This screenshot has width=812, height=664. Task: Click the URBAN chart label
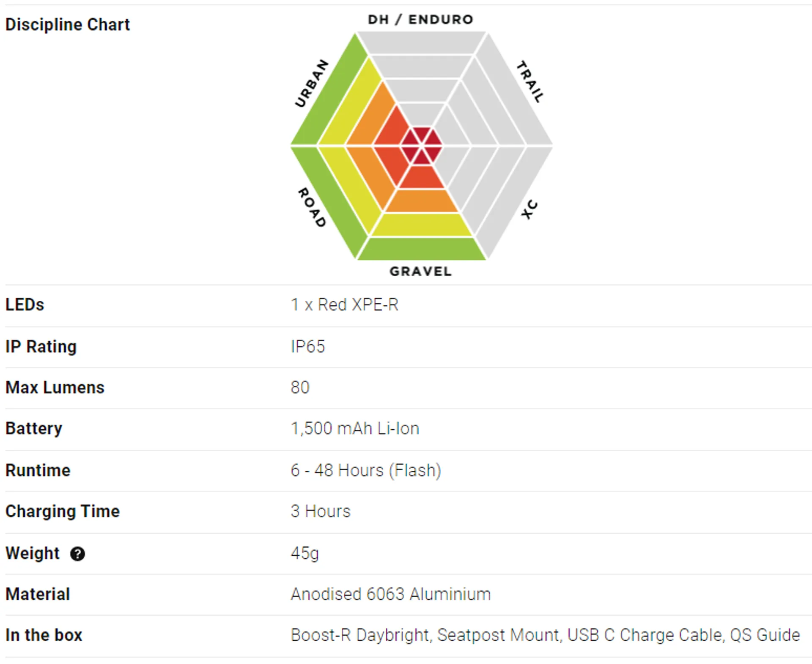tap(311, 83)
